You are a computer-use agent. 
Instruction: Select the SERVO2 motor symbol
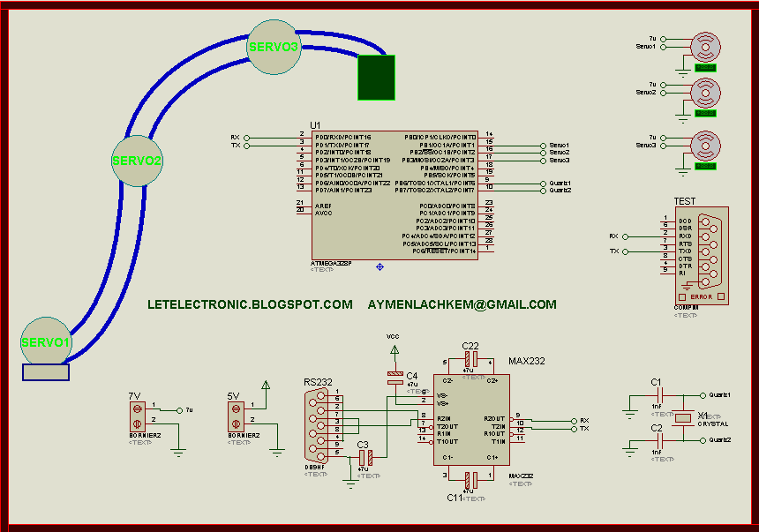tap(136, 161)
